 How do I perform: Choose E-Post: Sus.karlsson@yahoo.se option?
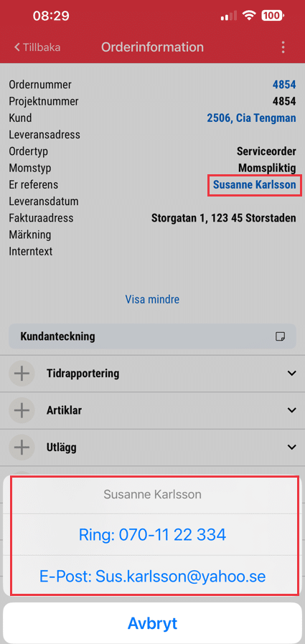[x=152, y=577]
